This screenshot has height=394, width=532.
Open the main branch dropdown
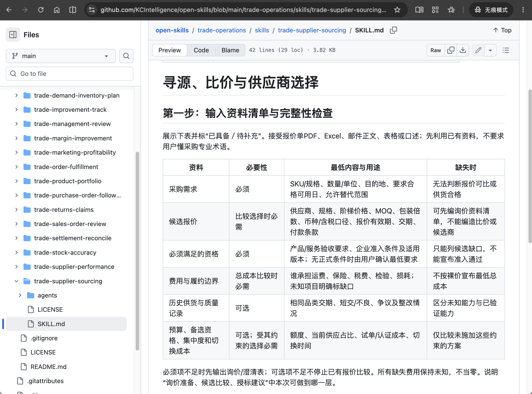click(61, 56)
